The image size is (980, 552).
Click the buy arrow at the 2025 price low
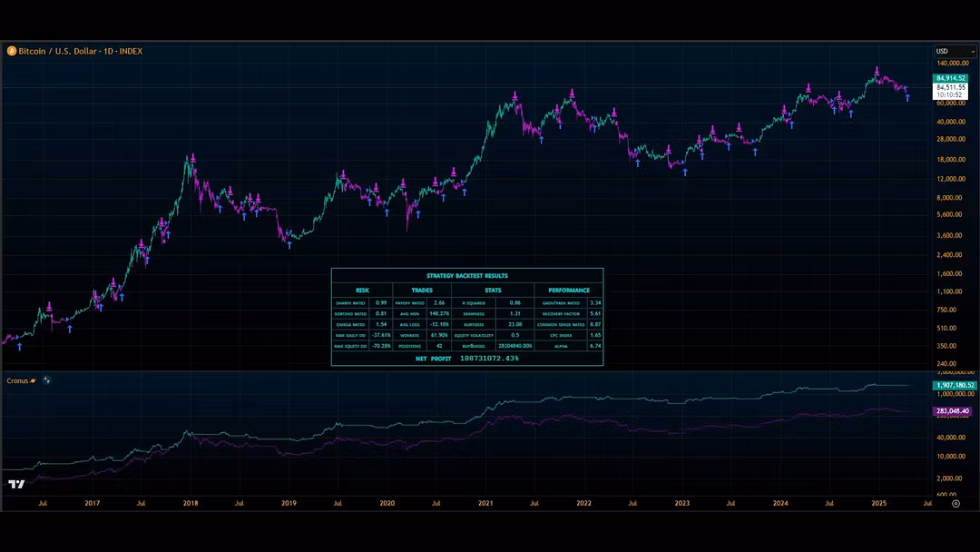907,97
